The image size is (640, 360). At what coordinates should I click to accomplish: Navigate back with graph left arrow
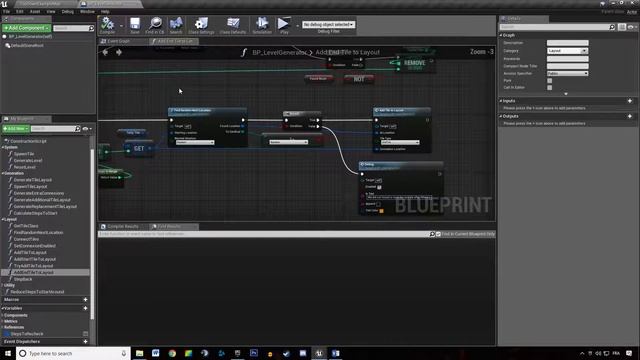[105, 52]
